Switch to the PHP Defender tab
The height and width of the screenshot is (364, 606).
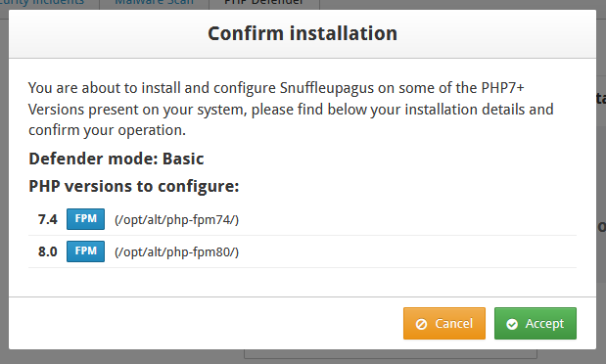pyautogui.click(x=264, y=3)
